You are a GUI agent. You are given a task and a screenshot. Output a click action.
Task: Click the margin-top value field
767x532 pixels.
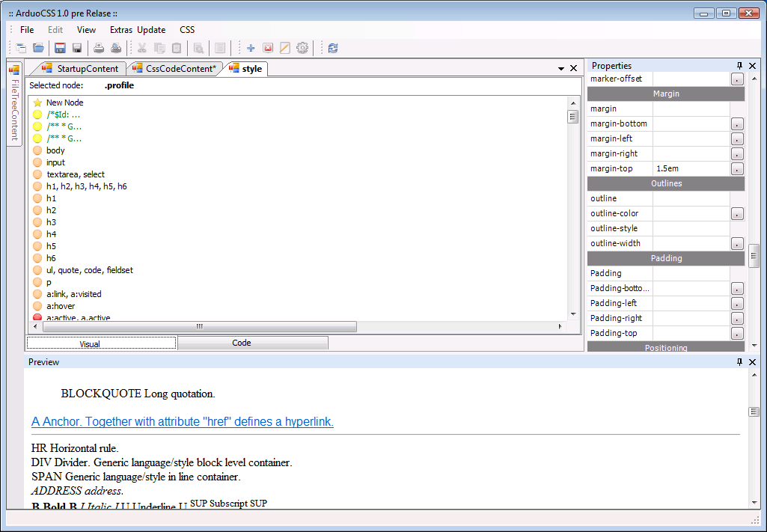tap(690, 169)
